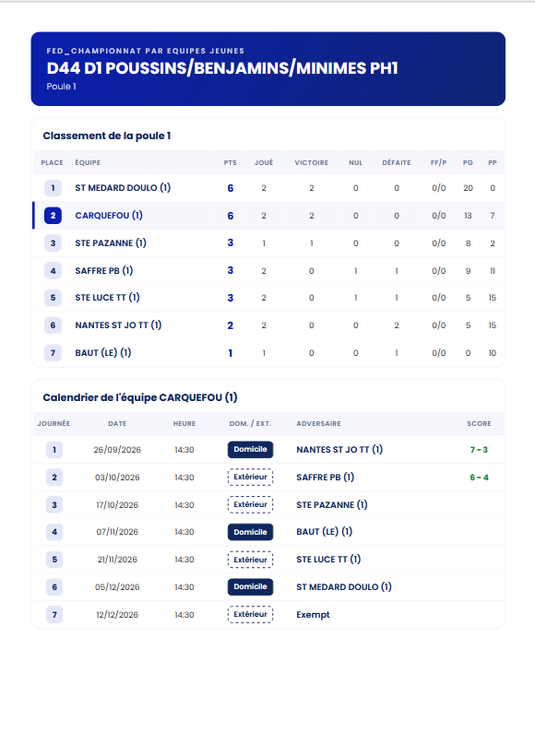Click the ÉQUIPE column header
This screenshot has height=756, width=535.
(x=88, y=162)
